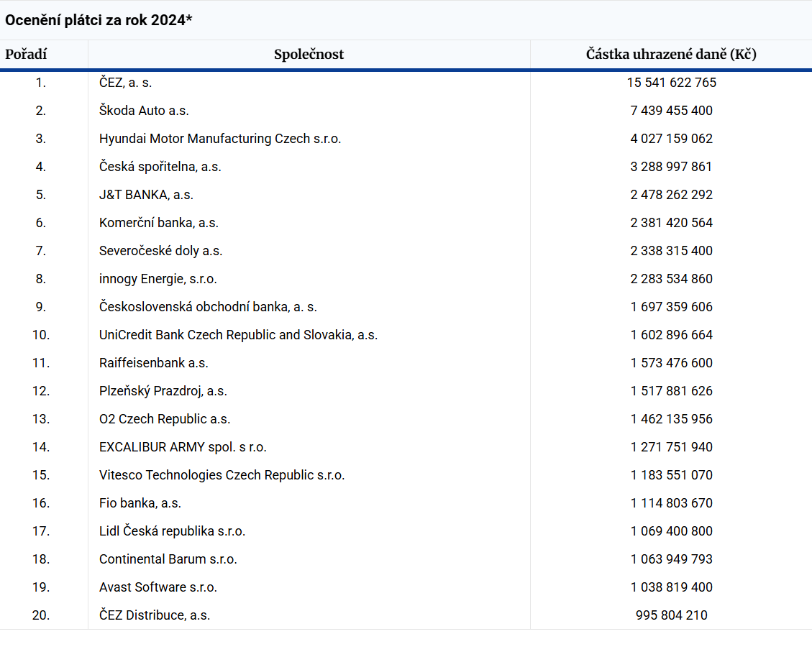Click rank number '1.' in Pořadí column

pyautogui.click(x=41, y=83)
